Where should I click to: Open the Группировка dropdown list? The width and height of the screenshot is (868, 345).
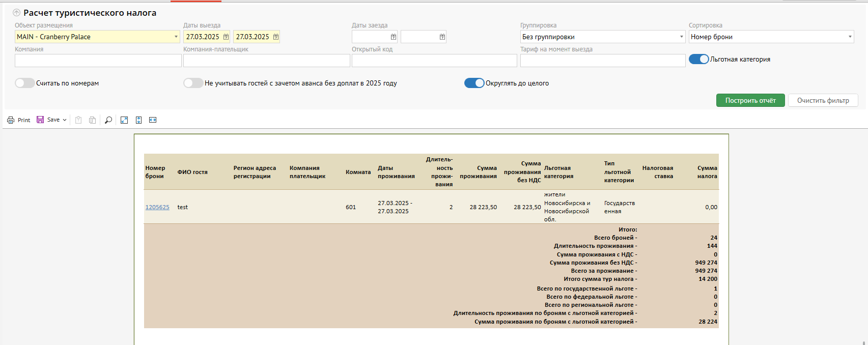[681, 37]
